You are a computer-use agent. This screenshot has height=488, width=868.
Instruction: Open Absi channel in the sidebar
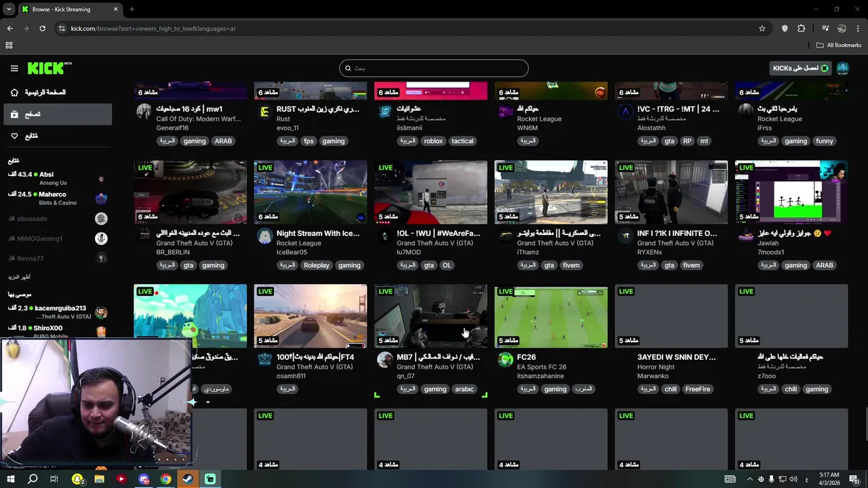click(x=56, y=178)
